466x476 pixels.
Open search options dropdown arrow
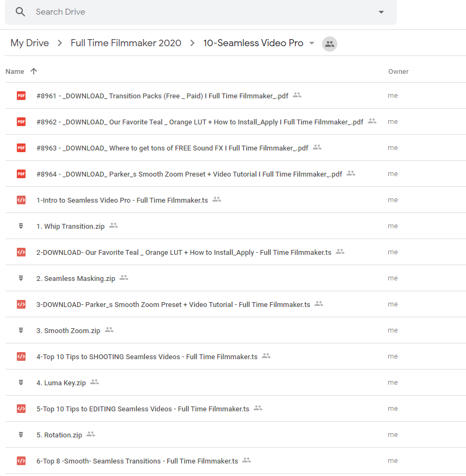(x=381, y=12)
